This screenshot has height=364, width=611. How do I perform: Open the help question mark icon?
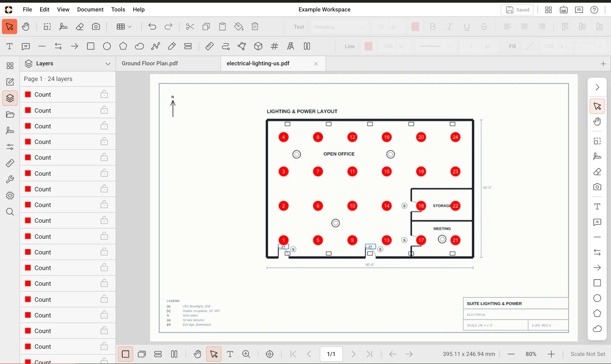tap(594, 10)
